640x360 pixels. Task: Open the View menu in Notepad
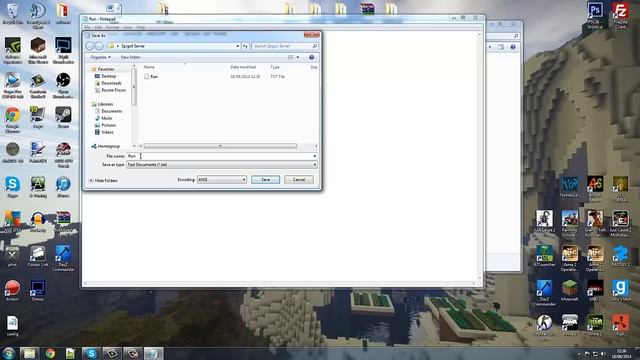coord(128,27)
